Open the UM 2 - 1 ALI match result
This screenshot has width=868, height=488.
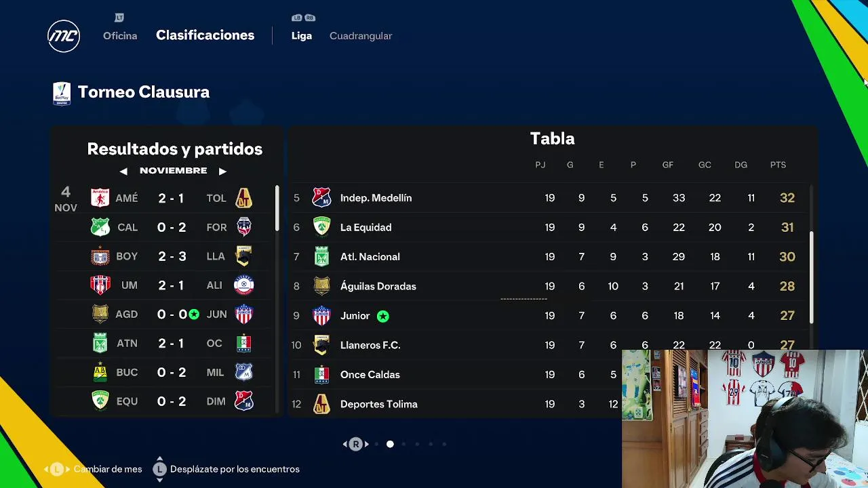171,285
